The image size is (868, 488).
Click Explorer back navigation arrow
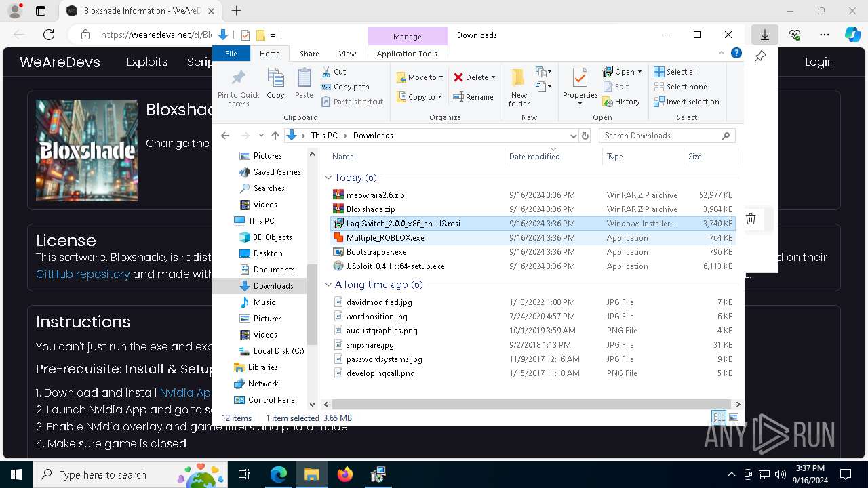click(x=225, y=136)
